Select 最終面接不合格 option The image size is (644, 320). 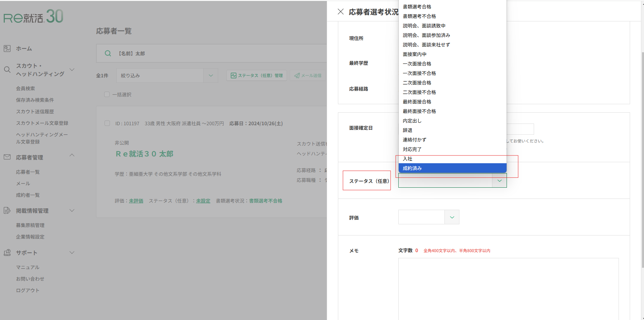coord(453,111)
